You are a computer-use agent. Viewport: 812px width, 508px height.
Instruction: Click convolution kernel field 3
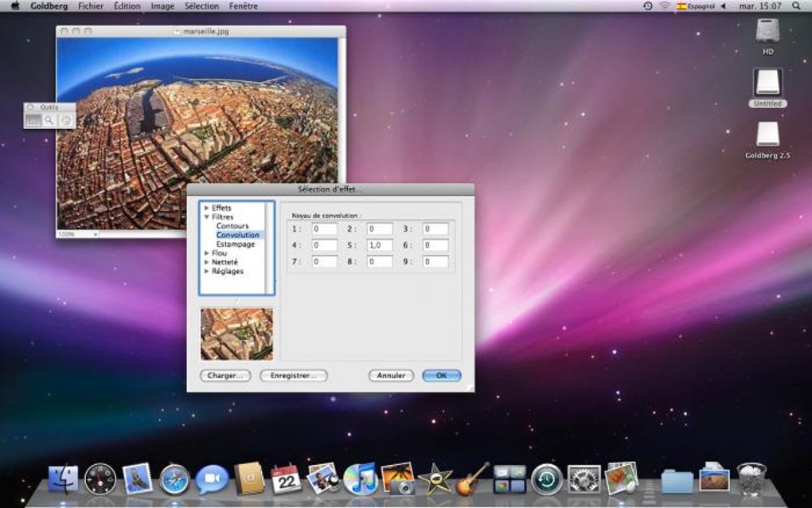click(435, 229)
